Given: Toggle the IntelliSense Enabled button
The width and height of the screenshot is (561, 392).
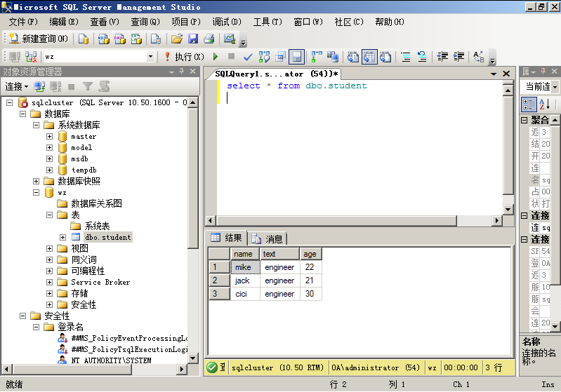Looking at the screenshot, I should (x=296, y=57).
